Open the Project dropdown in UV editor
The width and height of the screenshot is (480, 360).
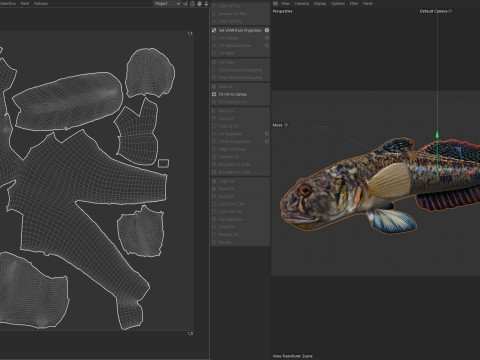pos(167,4)
